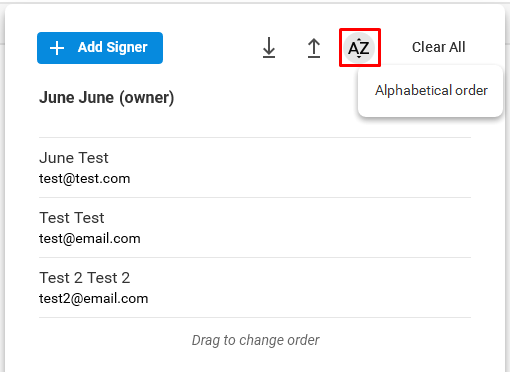Click the Drag to change order hint
Screen dimensions: 510x372
pos(255,340)
